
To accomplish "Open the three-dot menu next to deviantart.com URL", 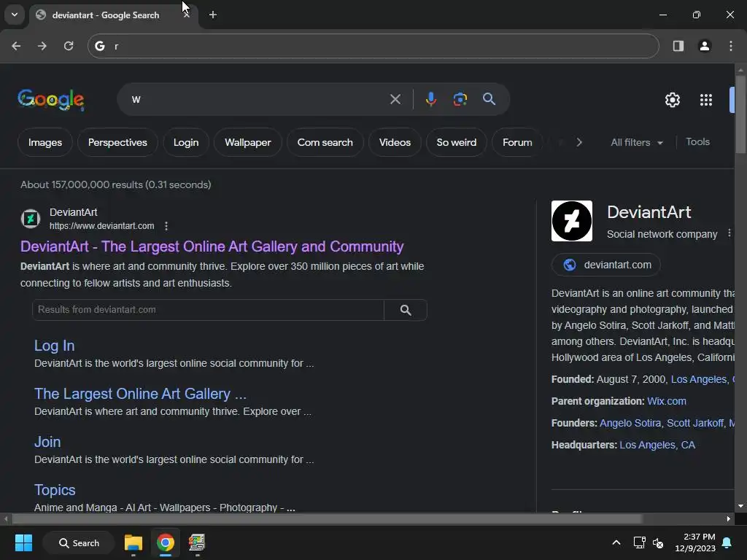I will 166,226.
